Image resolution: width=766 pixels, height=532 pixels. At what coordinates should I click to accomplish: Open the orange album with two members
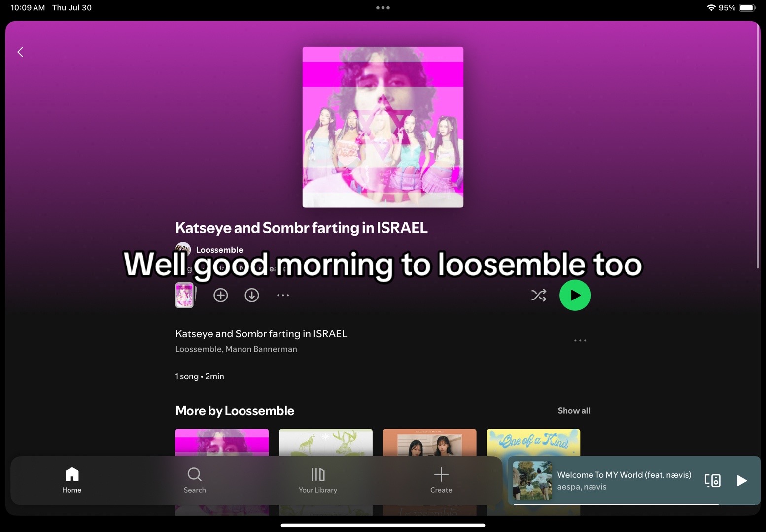pyautogui.click(x=430, y=442)
